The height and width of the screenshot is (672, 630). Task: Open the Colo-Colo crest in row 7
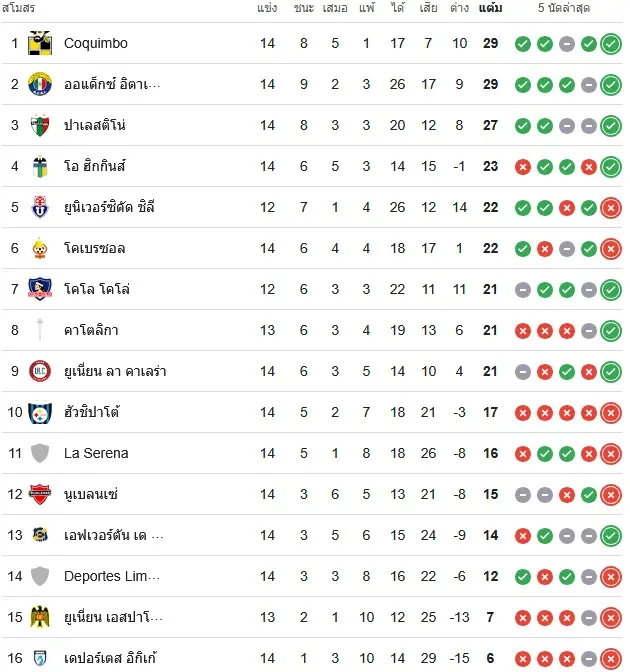(x=40, y=289)
